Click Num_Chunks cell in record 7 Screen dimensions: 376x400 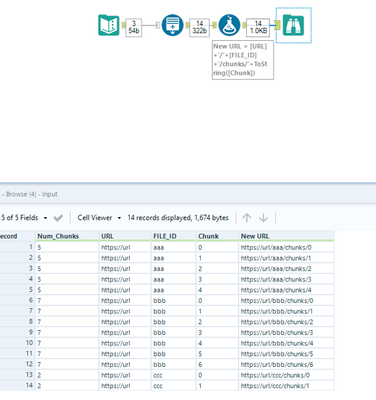click(x=67, y=311)
